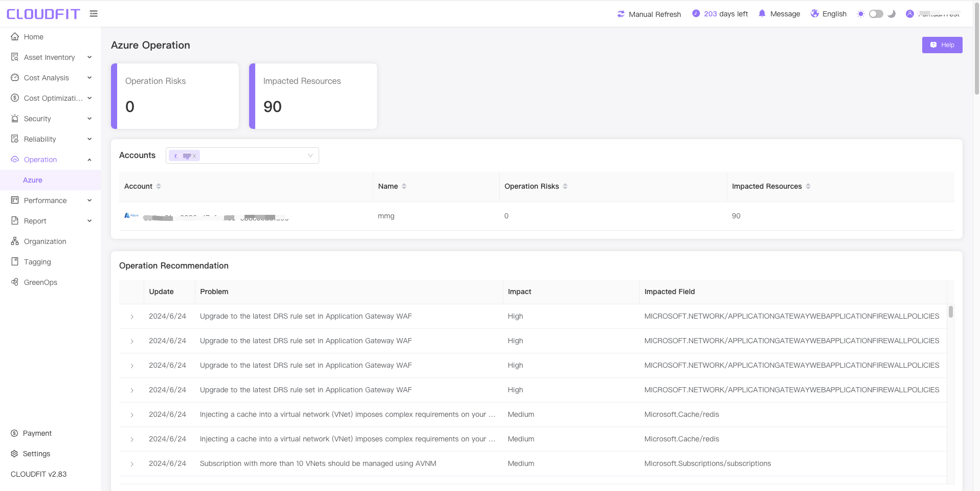
Task: Expand the Reliability menu chevron
Action: (90, 139)
